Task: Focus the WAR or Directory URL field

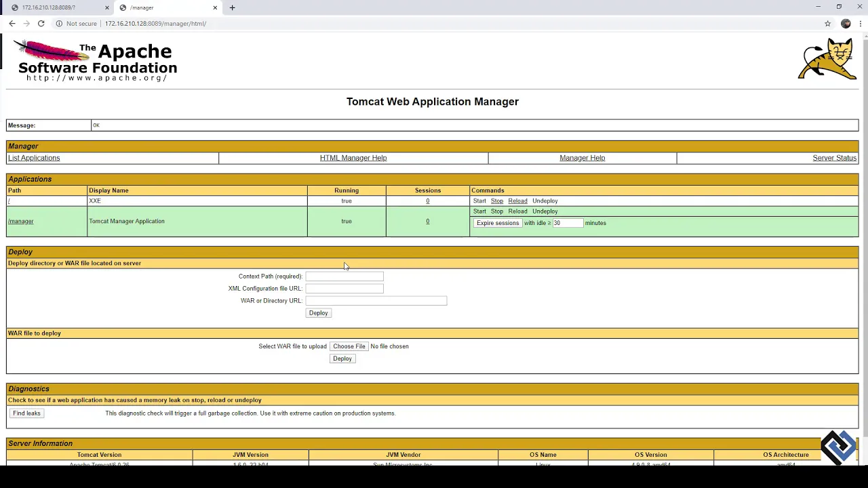Action: 376,300
